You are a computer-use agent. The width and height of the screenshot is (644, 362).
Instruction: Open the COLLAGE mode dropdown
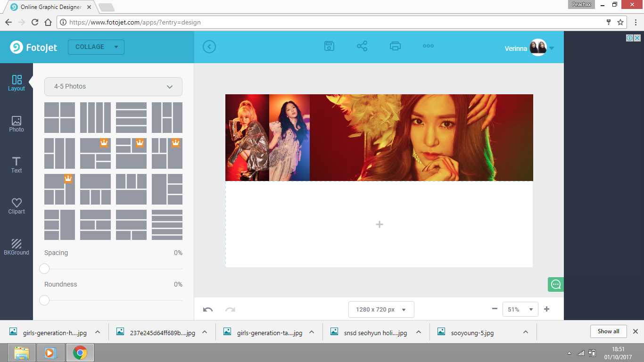point(96,47)
